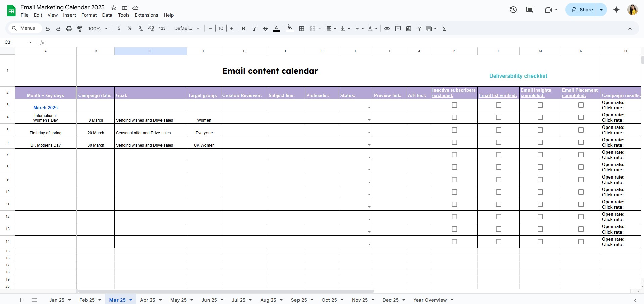Check the Email list verified box for row 4
Viewport: 644px width, 304px height.
click(x=498, y=117)
